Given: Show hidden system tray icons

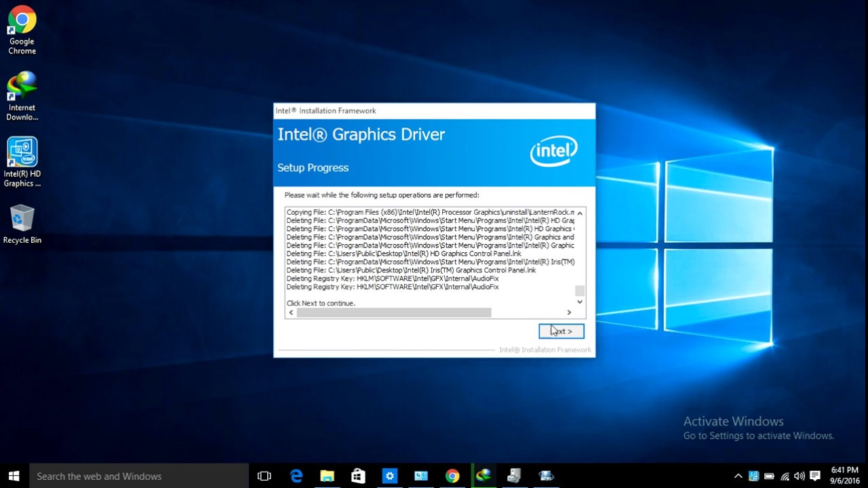Looking at the screenshot, I should 738,476.
